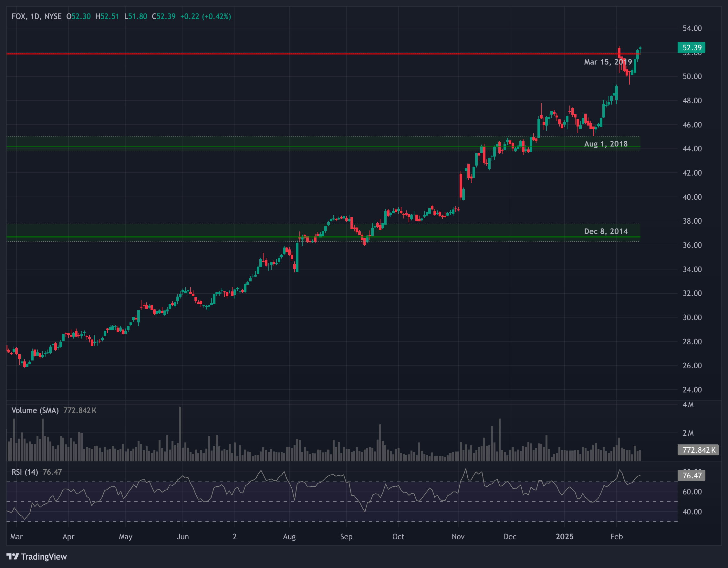Click the May label on time axis
This screenshot has height=568, width=728.
tap(126, 537)
